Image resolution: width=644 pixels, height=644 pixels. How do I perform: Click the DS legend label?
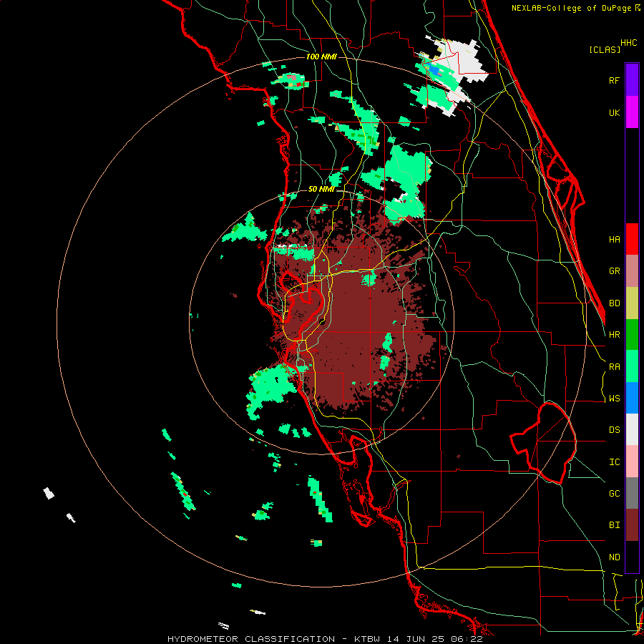[615, 430]
